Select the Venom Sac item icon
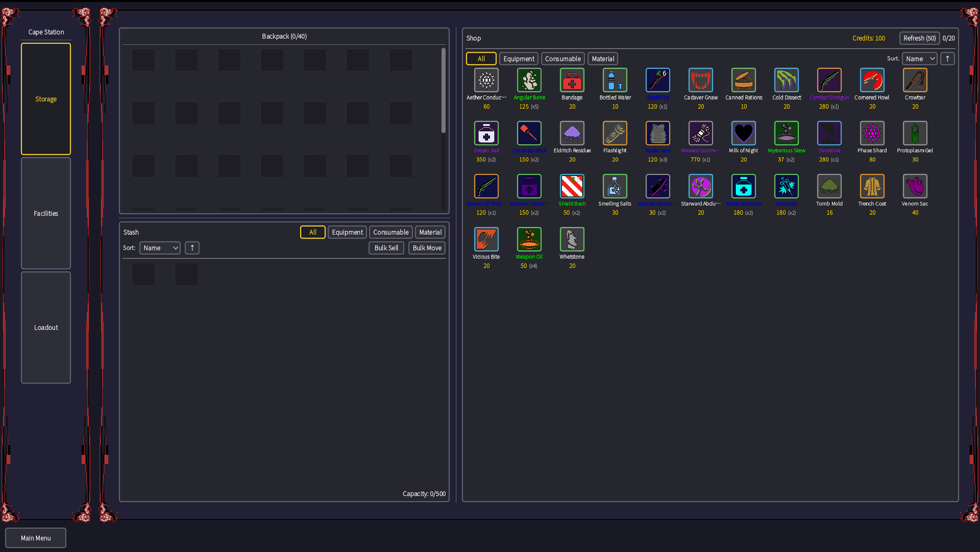The image size is (980, 552). click(915, 186)
